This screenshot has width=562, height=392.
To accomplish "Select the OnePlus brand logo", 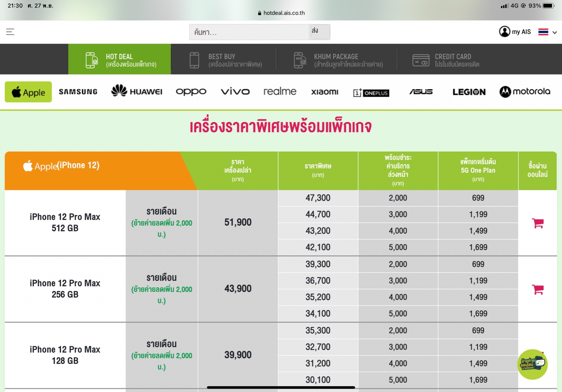I will pos(371,92).
